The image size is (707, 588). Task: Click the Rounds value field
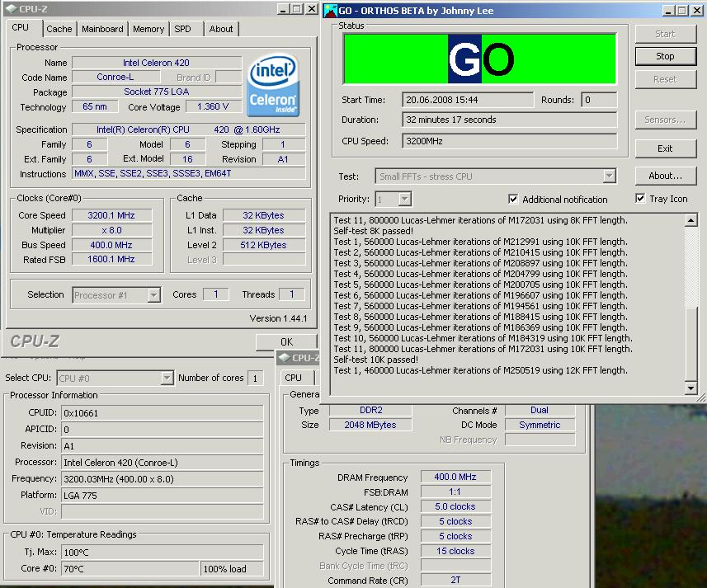tap(599, 100)
